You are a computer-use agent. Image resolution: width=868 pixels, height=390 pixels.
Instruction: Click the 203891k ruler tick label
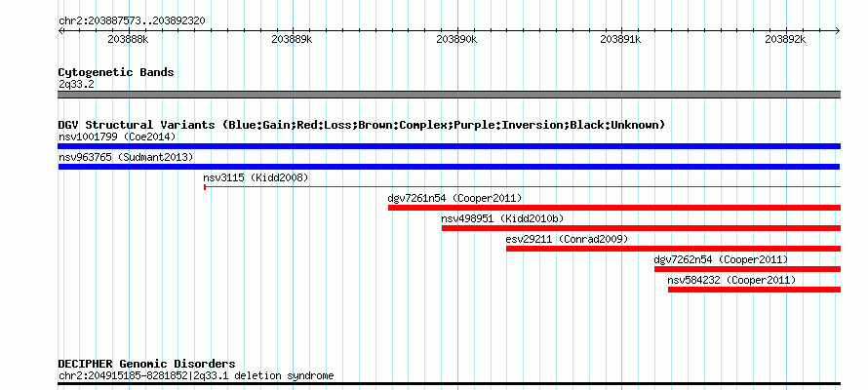(620, 39)
